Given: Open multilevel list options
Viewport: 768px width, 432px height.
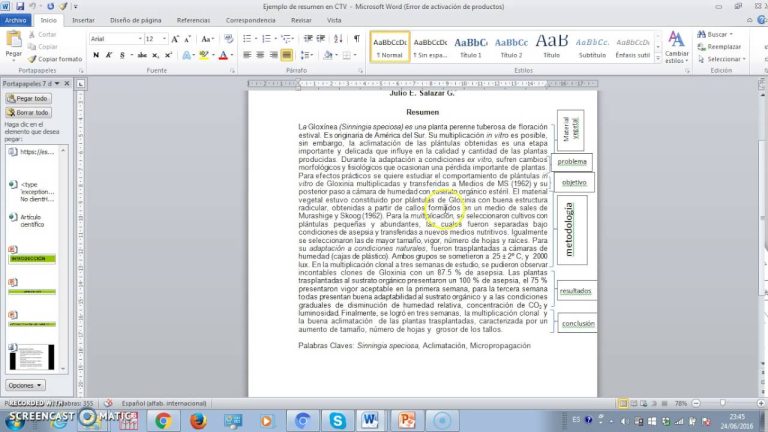Looking at the screenshot, I should click(x=287, y=39).
